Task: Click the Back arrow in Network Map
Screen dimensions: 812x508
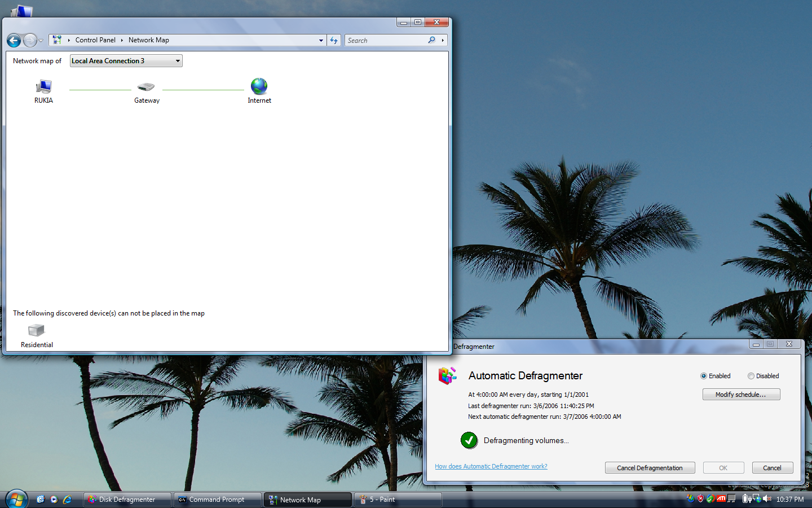Action: pos(14,41)
